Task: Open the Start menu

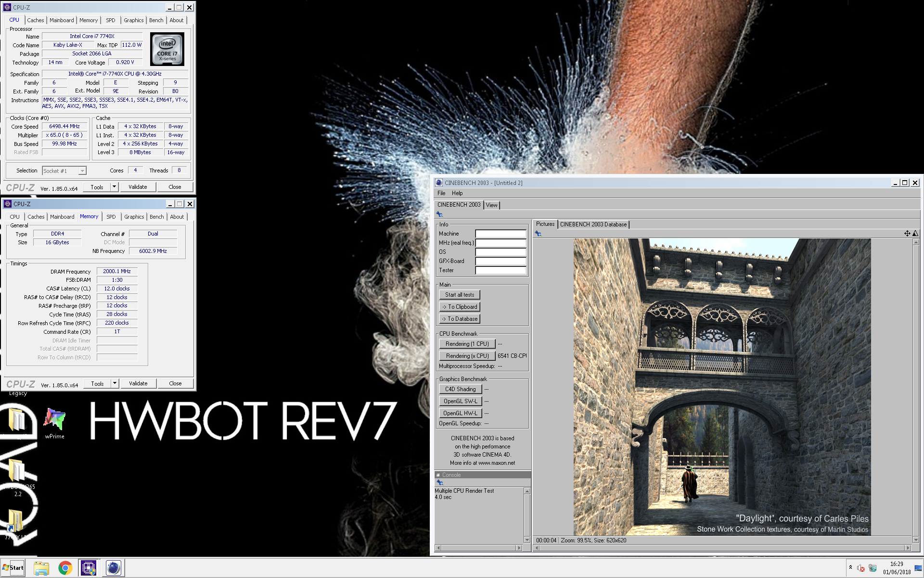Action: (x=13, y=568)
